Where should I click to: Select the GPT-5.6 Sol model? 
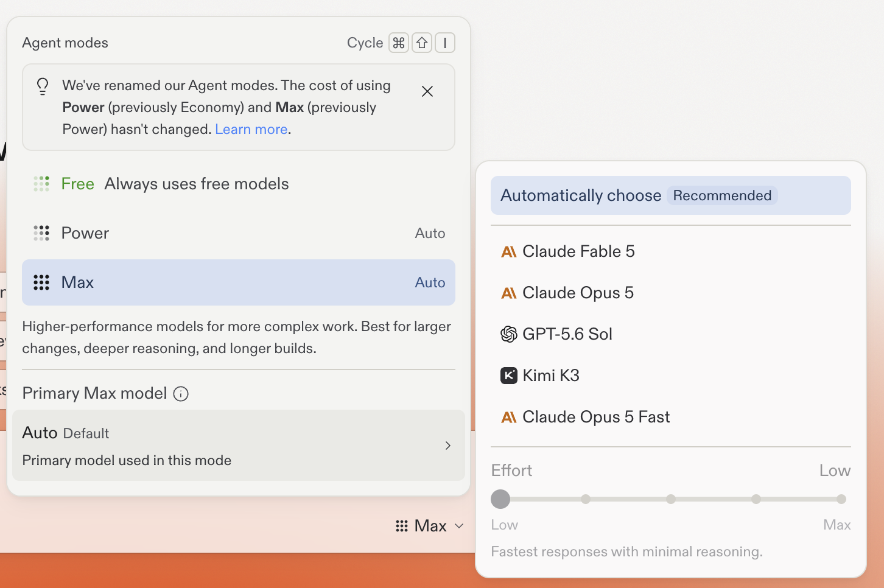[x=671, y=334]
